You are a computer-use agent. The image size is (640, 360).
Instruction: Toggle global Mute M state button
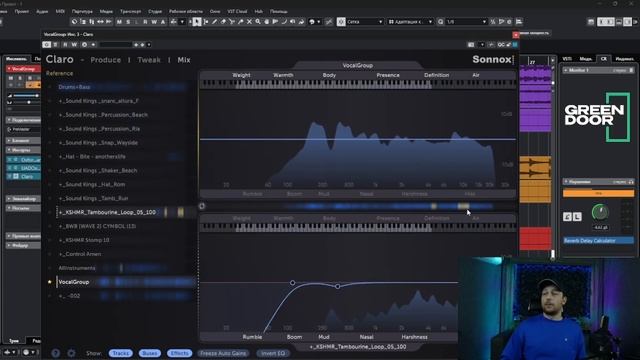point(119,22)
